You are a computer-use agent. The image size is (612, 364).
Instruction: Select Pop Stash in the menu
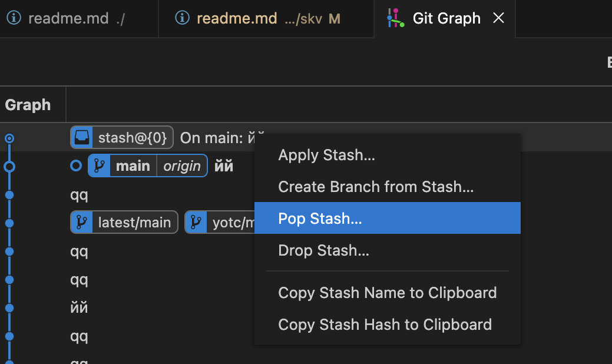pos(320,219)
